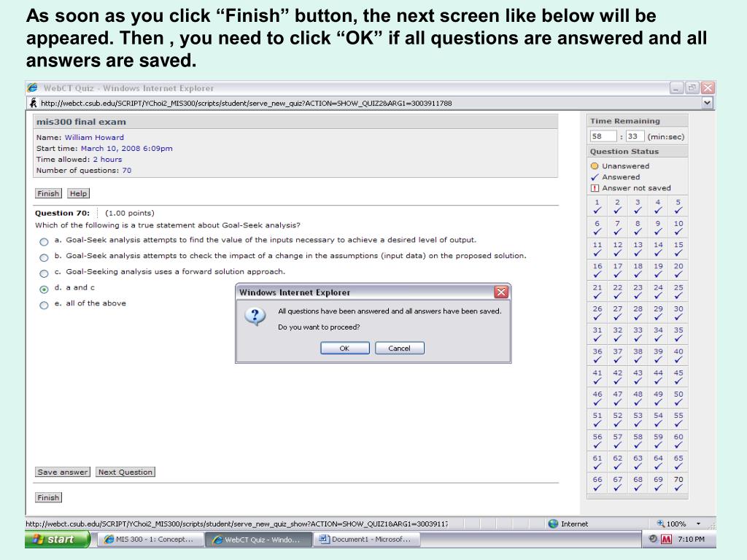This screenshot has width=747, height=560.
Task: Click the Unanswered status legend icon
Action: (x=594, y=166)
